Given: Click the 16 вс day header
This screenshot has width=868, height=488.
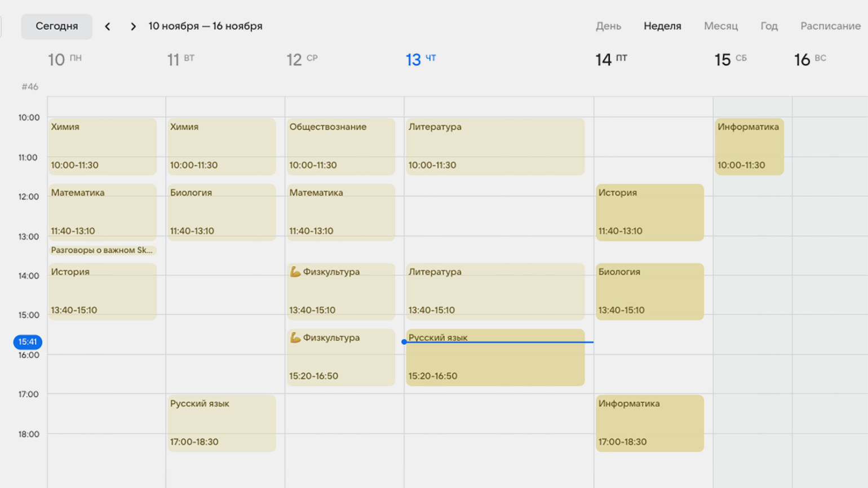Looking at the screenshot, I should point(809,59).
